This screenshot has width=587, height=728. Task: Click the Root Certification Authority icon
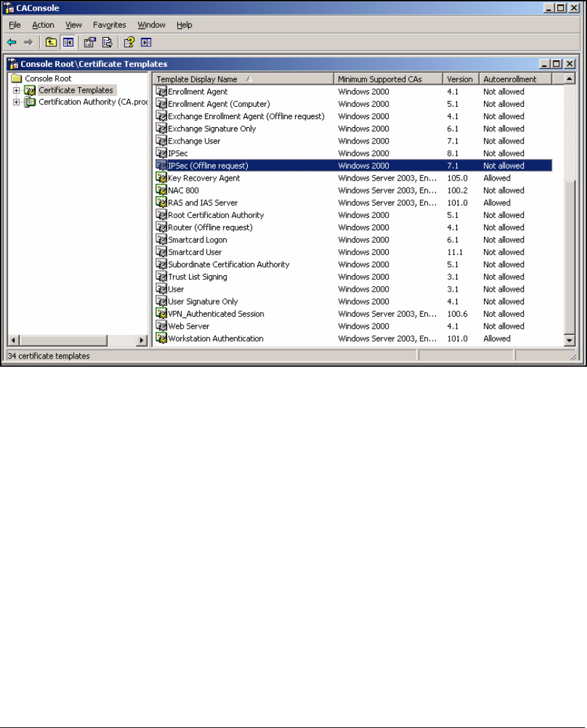pyautogui.click(x=161, y=214)
